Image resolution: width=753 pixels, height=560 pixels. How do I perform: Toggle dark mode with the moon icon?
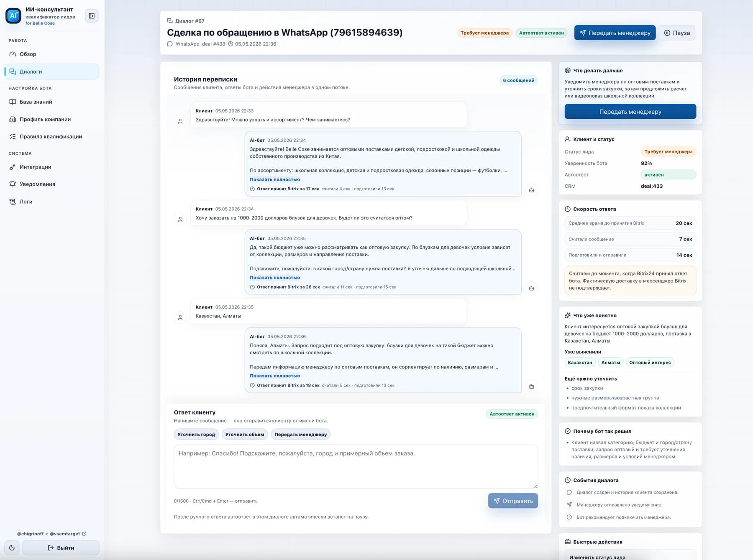click(x=12, y=548)
